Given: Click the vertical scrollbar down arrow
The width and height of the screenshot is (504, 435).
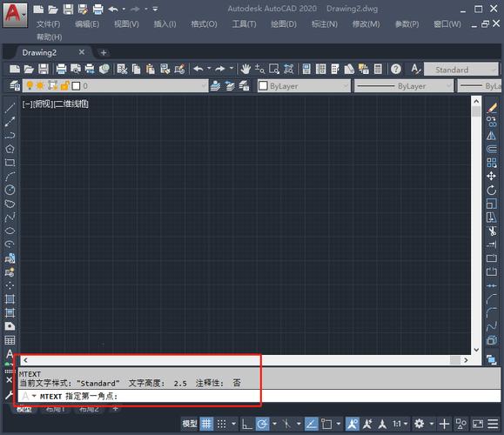Looking at the screenshot, I should pos(476,350).
